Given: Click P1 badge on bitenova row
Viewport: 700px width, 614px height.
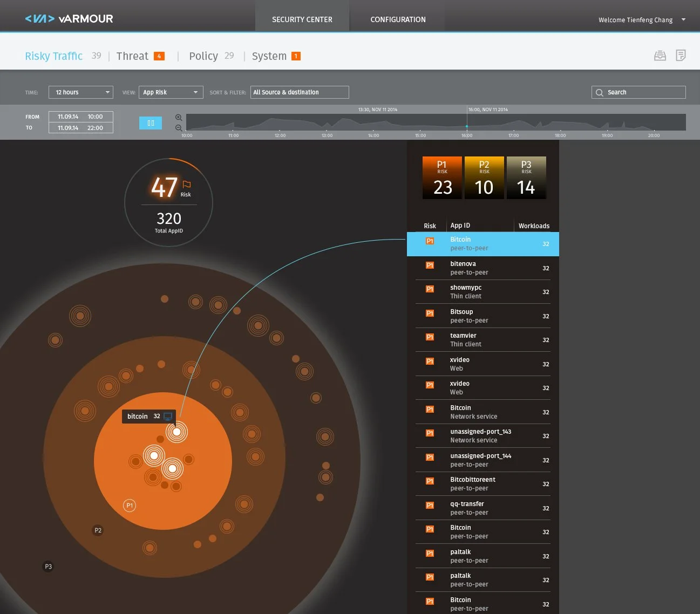Looking at the screenshot, I should point(430,265).
